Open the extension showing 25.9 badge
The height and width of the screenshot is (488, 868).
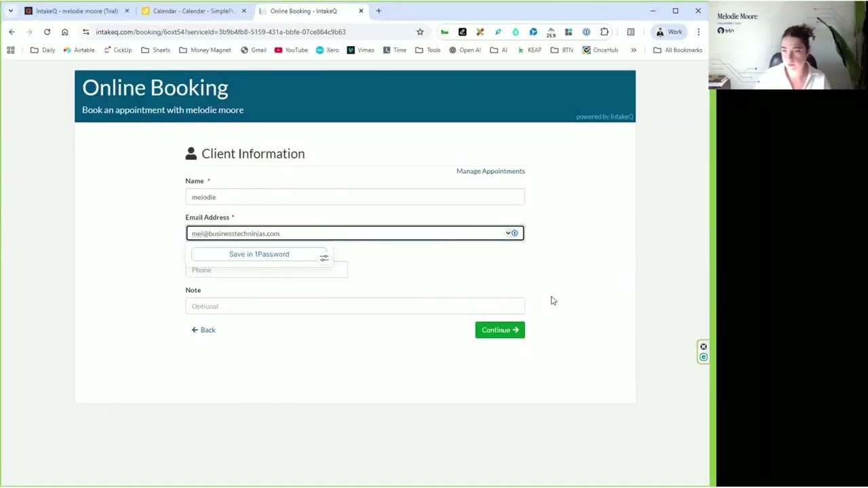click(x=551, y=32)
